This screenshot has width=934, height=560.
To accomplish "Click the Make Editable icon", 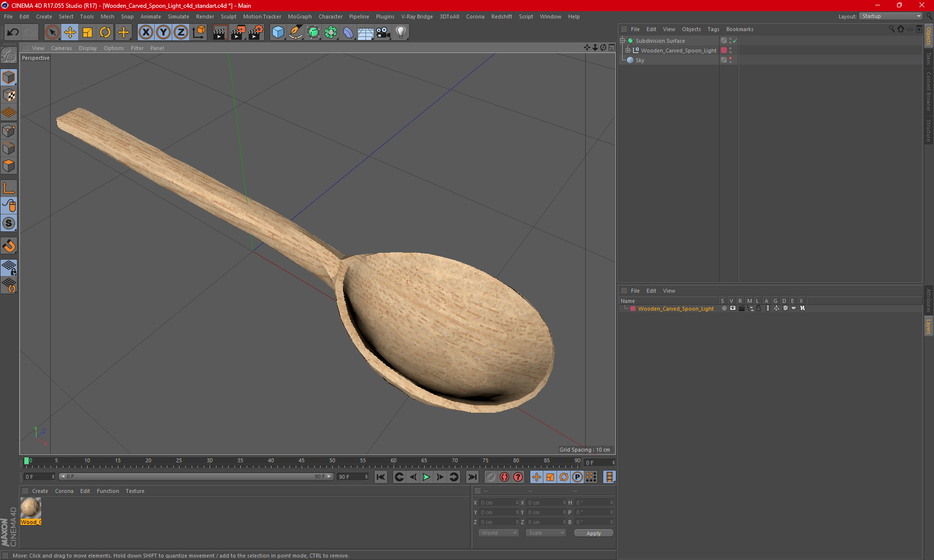I will click(x=9, y=56).
